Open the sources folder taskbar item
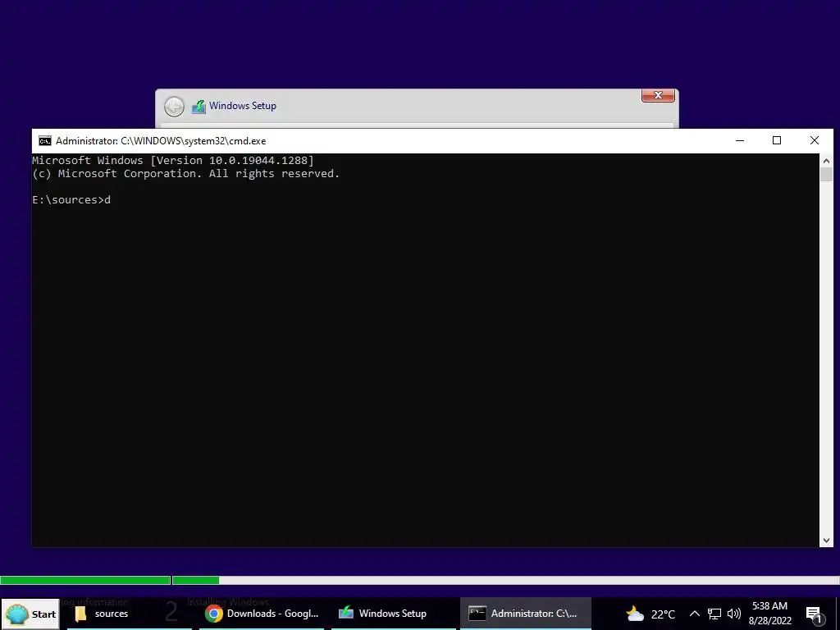Screen dimensions: 840x630 point(129,614)
